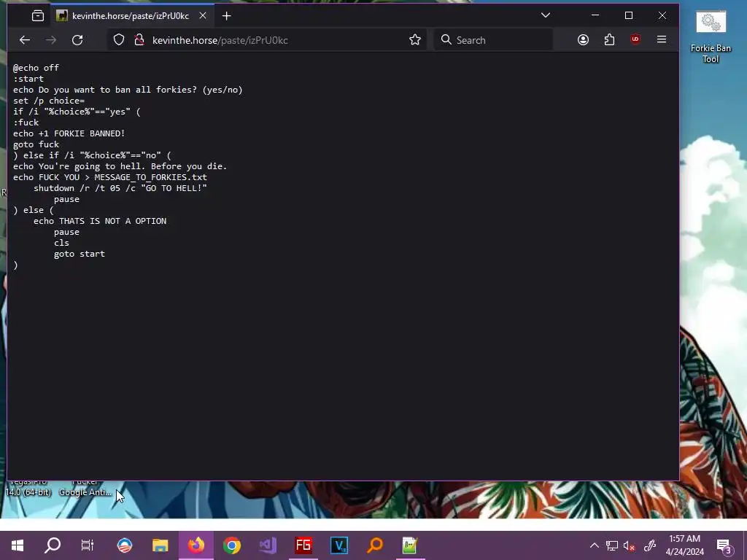Click the text '@echo off'
Viewport: 747px width, 560px height.
pyautogui.click(x=36, y=68)
